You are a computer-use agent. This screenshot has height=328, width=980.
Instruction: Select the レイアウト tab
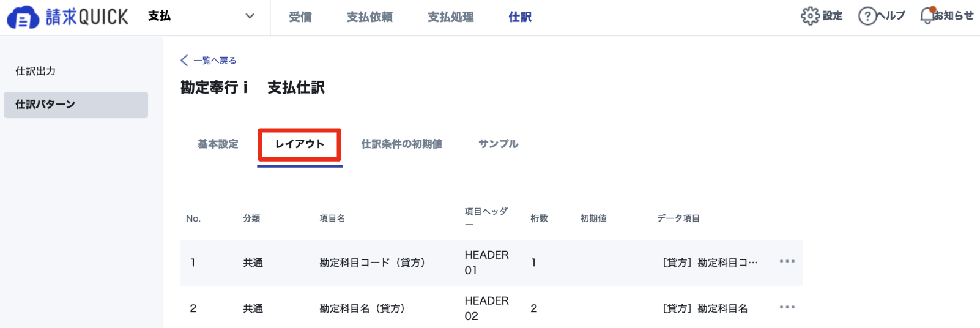299,144
